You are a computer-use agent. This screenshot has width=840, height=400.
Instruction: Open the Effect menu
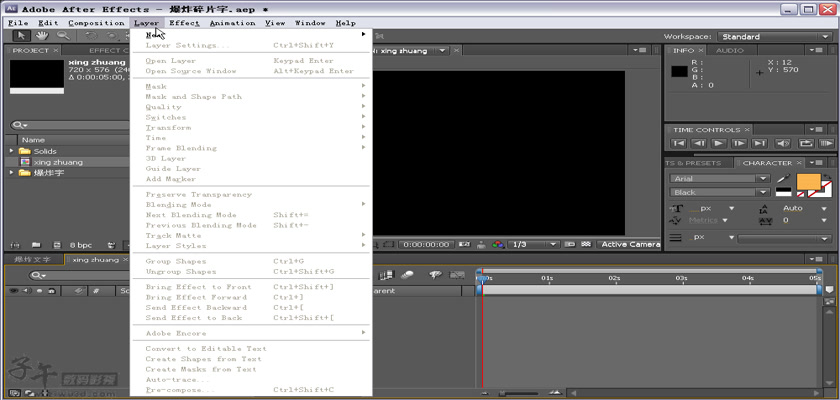184,23
